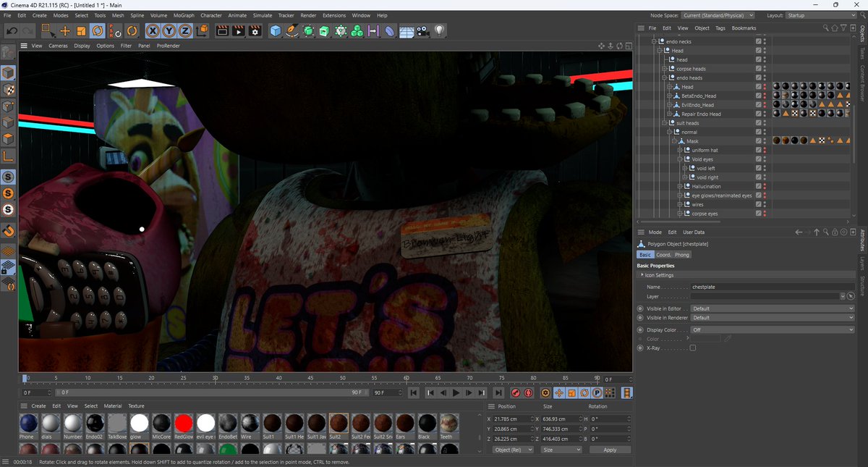The image size is (868, 467).
Task: Render to Picture Viewer
Action: coord(238,30)
